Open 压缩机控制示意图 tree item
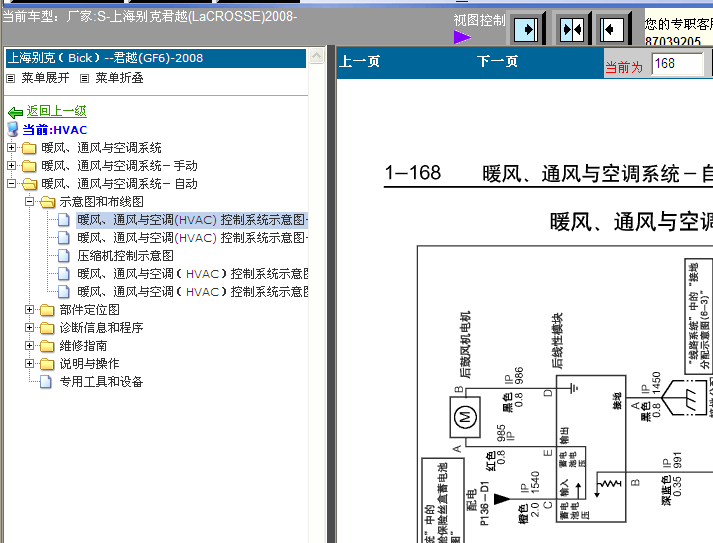 pyautogui.click(x=126, y=256)
